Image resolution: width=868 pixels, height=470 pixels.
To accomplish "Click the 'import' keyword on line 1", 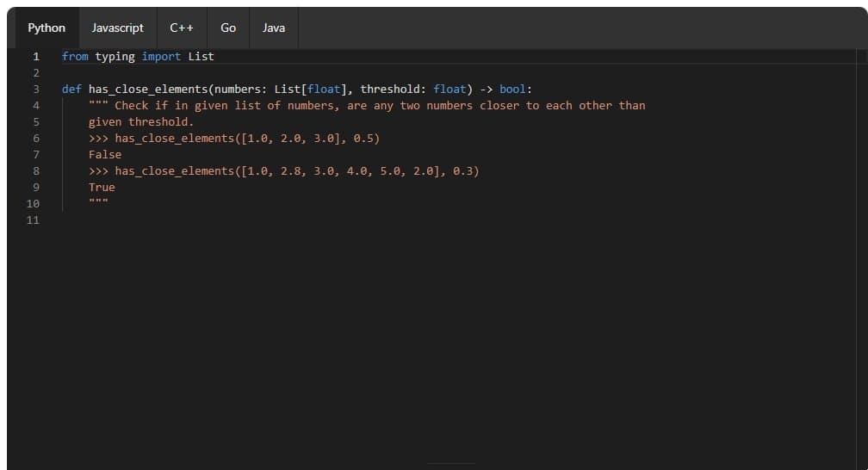I will click(x=161, y=57).
